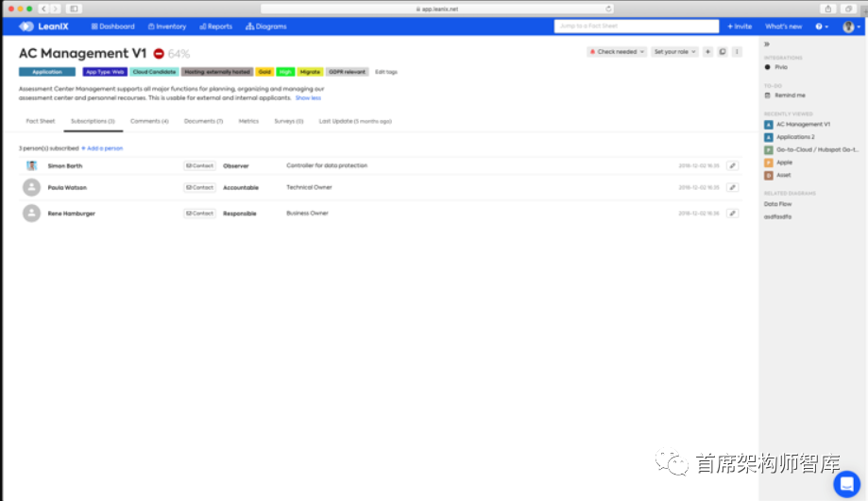
Task: Click Contact button for Paula Watson
Action: pos(200,187)
